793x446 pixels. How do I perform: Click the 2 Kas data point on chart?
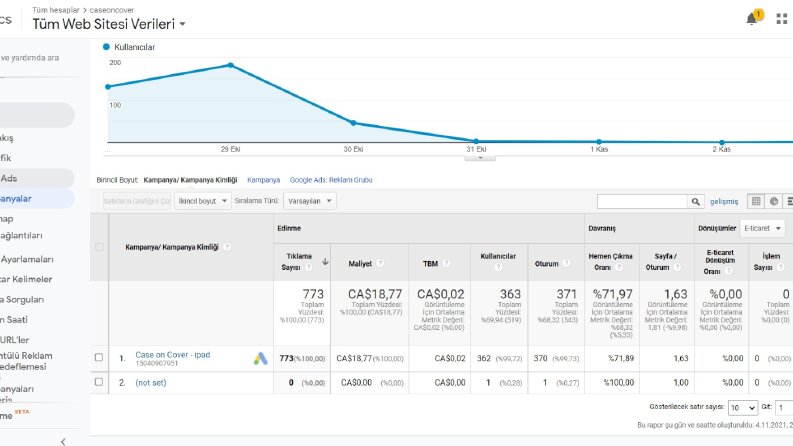click(x=722, y=142)
